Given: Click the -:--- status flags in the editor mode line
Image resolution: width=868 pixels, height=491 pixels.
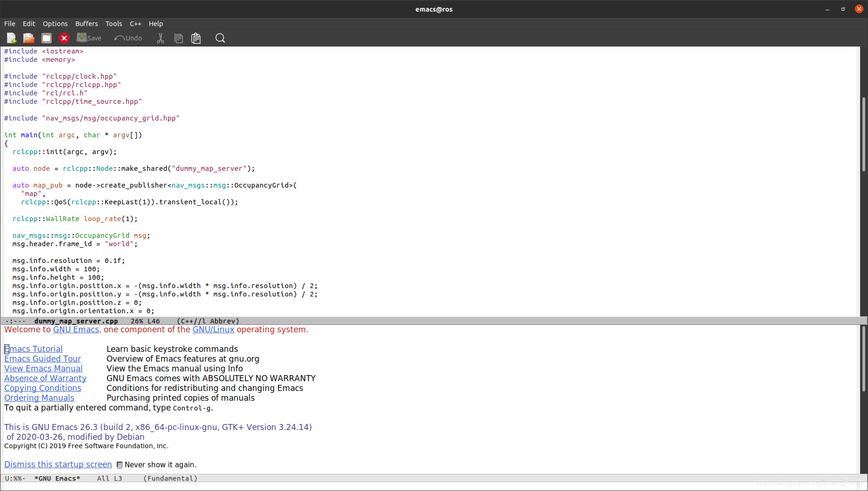Looking at the screenshot, I should point(15,321).
